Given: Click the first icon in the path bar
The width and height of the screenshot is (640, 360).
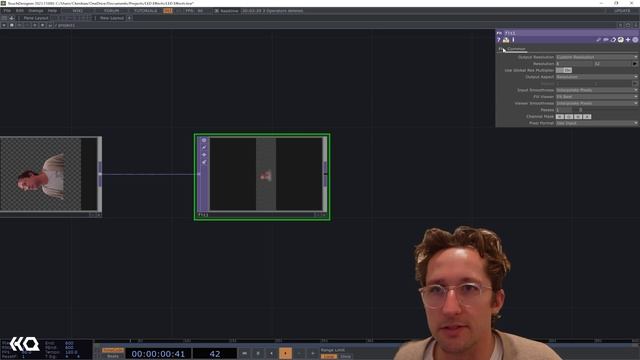Looking at the screenshot, I should (x=4, y=25).
